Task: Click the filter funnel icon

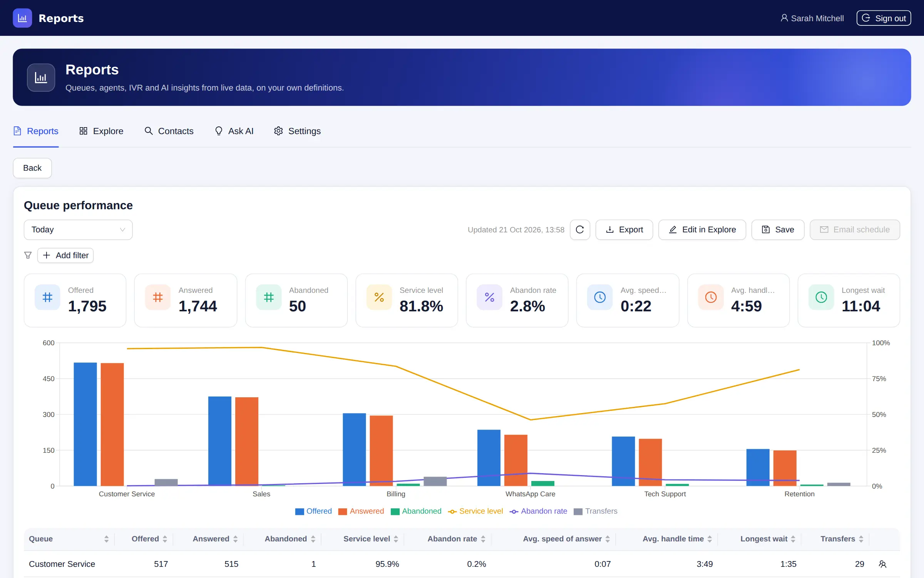Action: pos(28,255)
